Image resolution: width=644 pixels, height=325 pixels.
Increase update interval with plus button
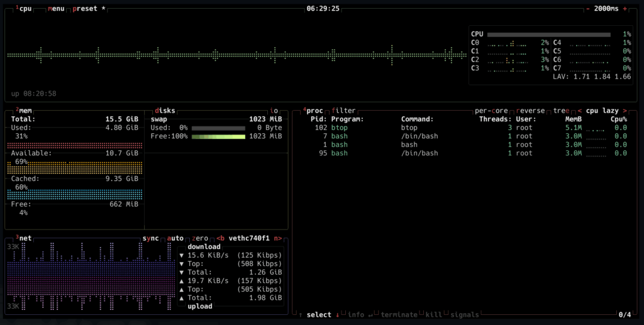625,9
